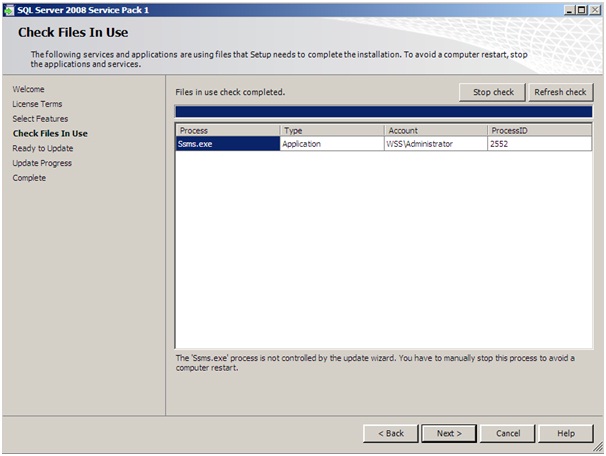Maximize the setup window
Image resolution: width=606 pixels, height=456 pixels.
click(x=581, y=10)
